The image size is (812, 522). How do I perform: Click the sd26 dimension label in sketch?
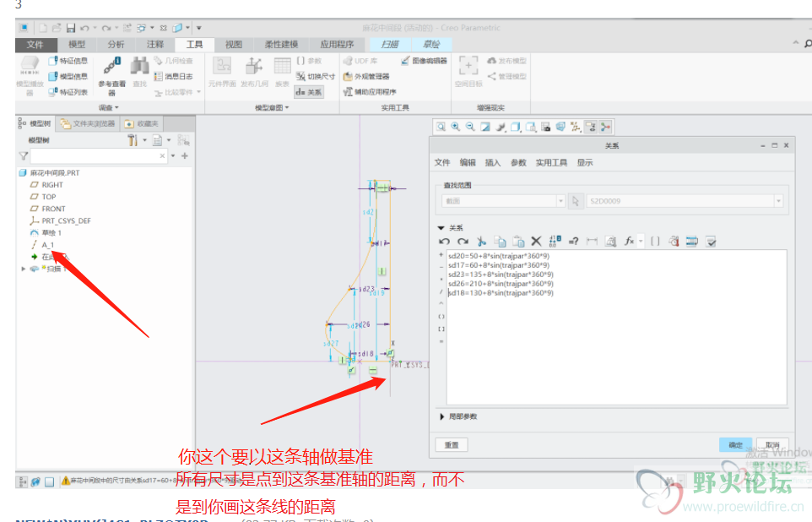point(364,324)
